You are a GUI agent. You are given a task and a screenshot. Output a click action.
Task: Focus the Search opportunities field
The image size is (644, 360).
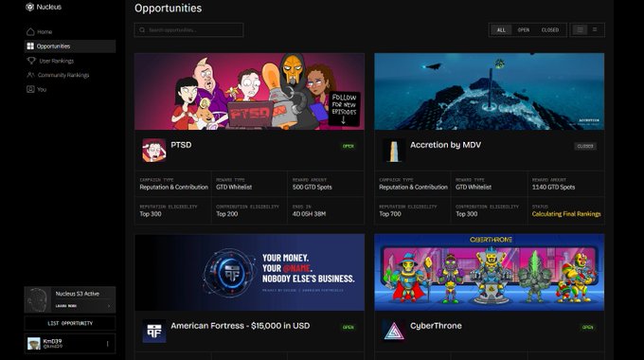(x=188, y=30)
